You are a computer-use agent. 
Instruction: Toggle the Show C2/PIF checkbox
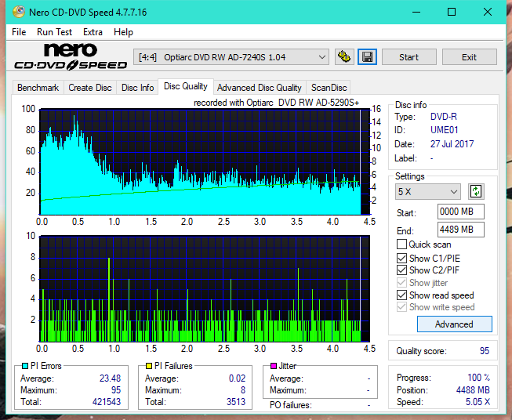[401, 270]
